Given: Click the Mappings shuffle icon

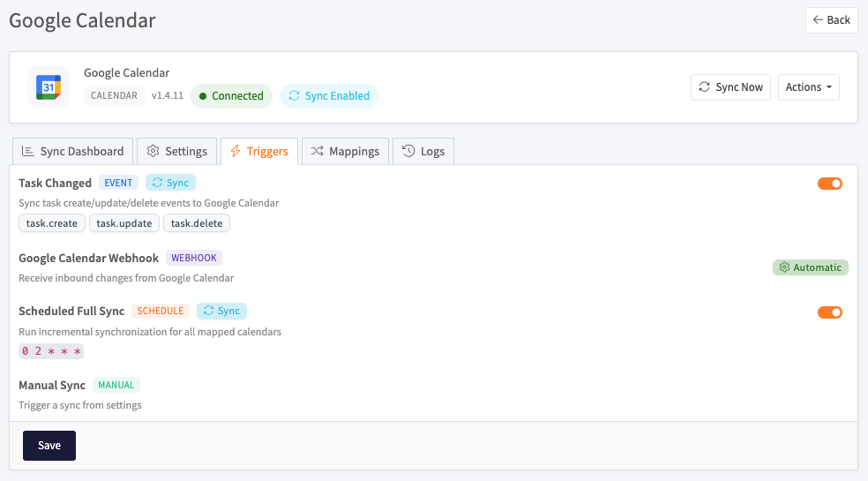Looking at the screenshot, I should tap(317, 151).
